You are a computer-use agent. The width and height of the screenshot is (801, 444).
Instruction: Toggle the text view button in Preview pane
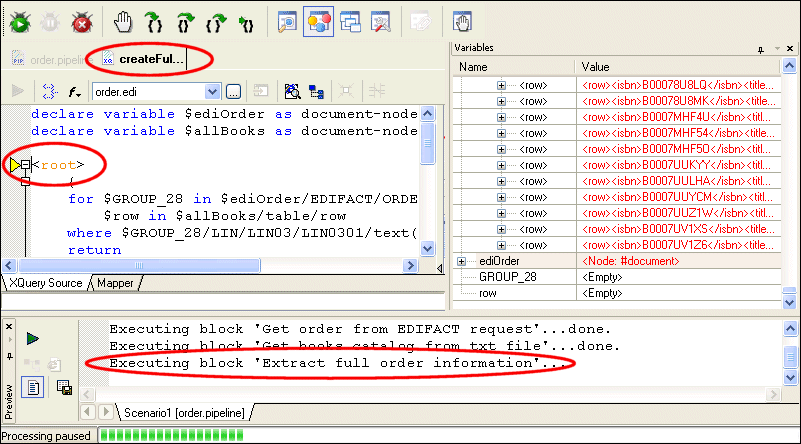32,387
